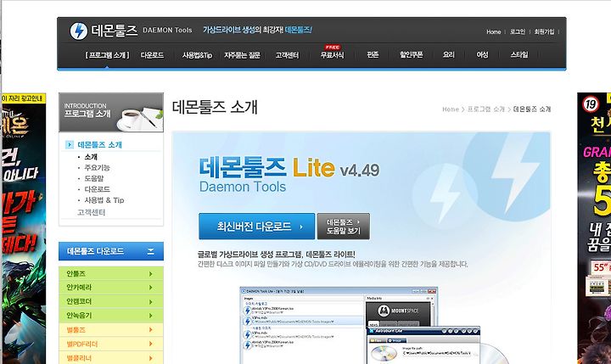
Task: Select 사용법&Tip in the top navigation
Action: click(x=197, y=55)
